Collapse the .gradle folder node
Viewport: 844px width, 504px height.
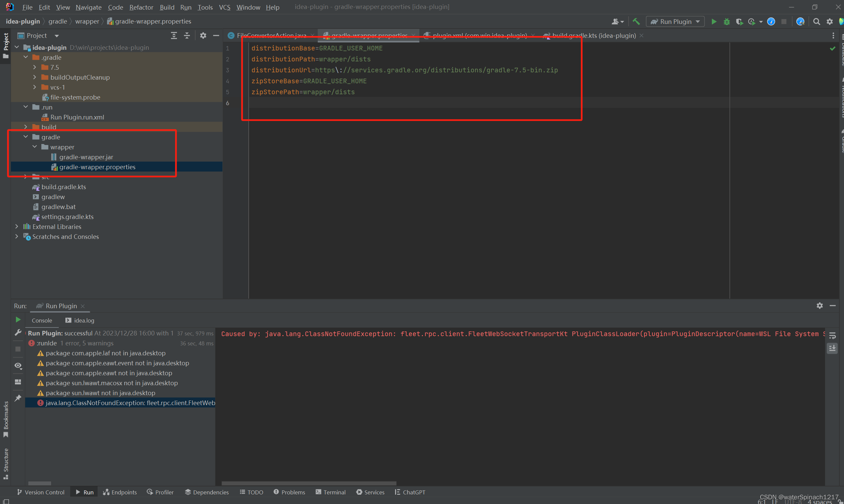tap(26, 57)
